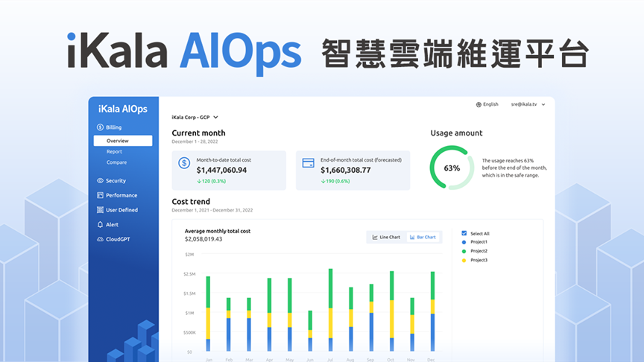Click the User Defined grid icon

(100, 210)
